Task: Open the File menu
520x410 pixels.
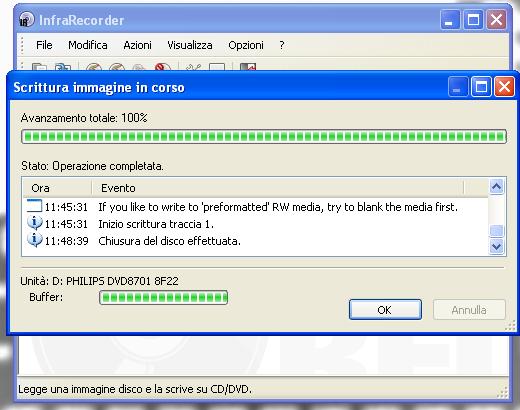Action: point(44,45)
